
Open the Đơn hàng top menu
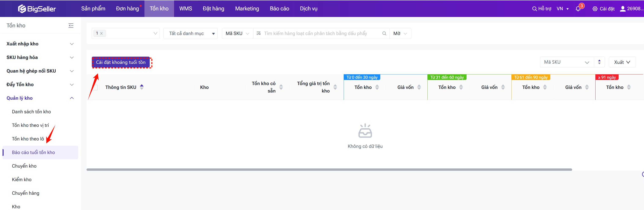[127, 9]
